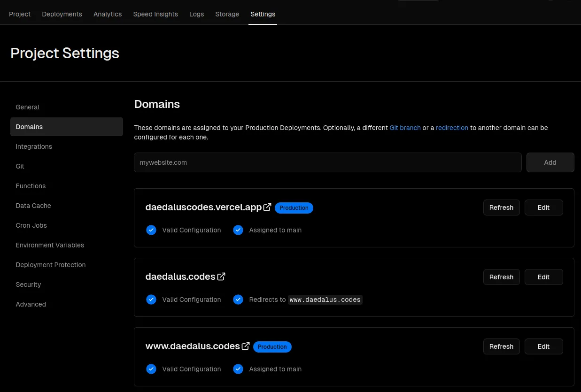
Task: Refresh the daedalus.codes domain
Action: point(501,277)
